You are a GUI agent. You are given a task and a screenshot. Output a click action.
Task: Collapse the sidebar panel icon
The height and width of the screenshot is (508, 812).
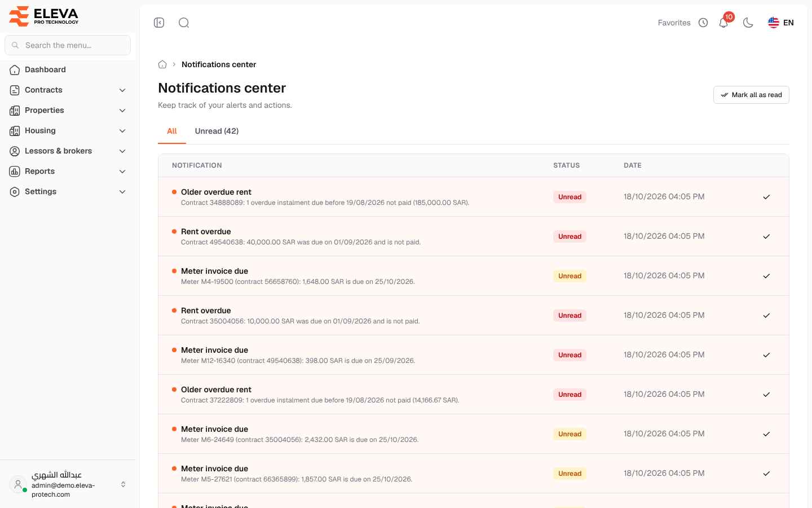[x=159, y=23]
